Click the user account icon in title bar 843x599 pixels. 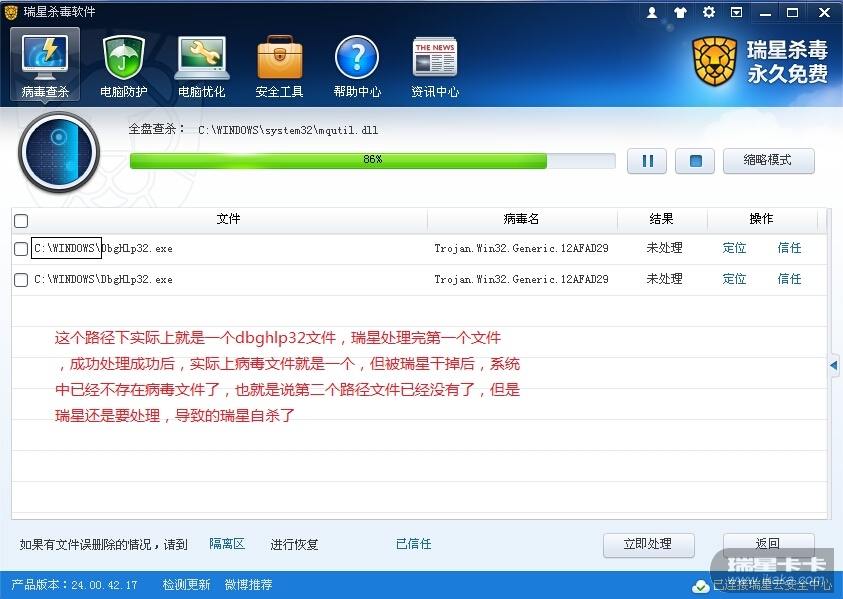coord(652,12)
